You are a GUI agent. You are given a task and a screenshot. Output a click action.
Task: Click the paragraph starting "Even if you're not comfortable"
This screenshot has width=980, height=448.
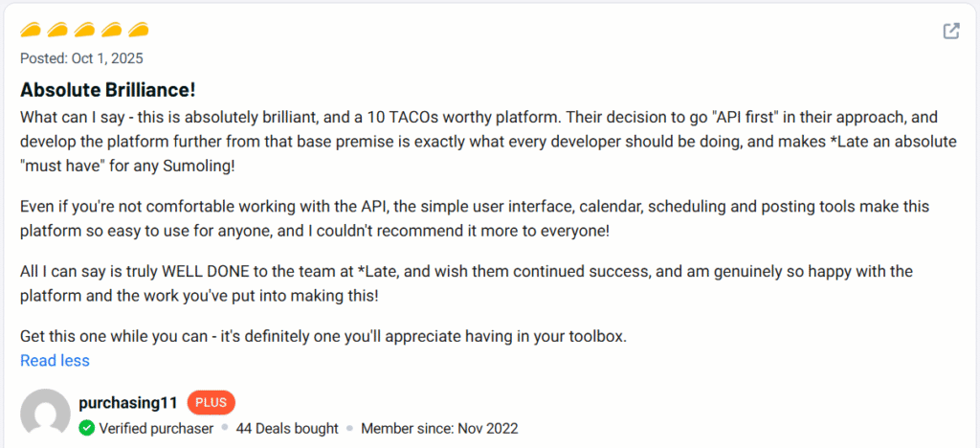coord(479,219)
